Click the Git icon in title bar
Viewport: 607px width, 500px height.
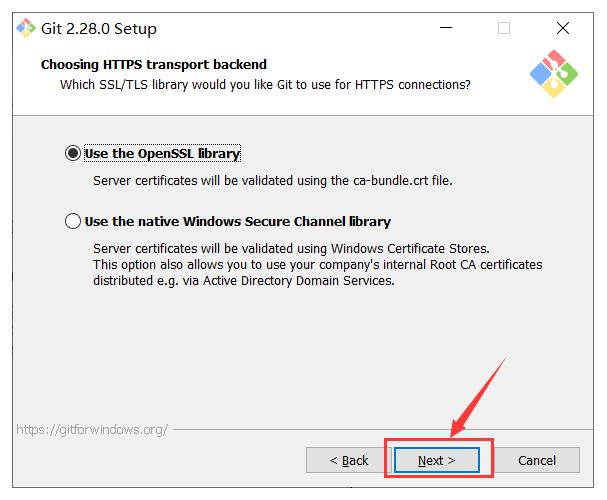click(26, 28)
